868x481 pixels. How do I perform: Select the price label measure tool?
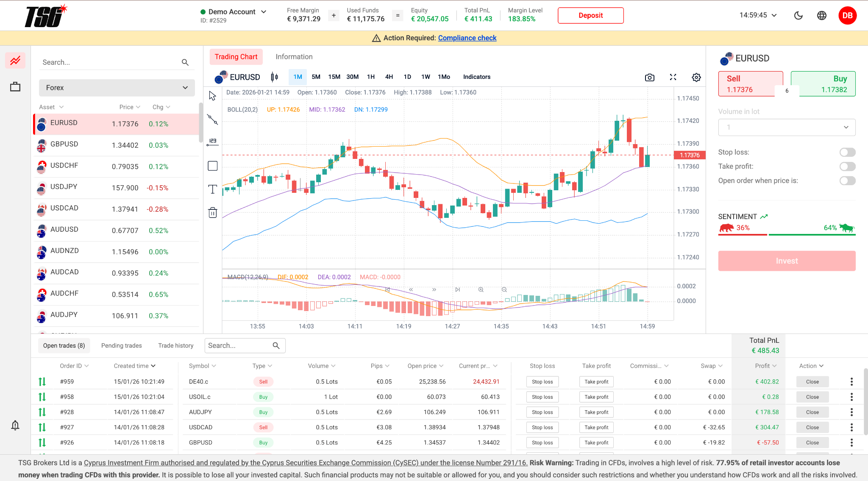coord(213,142)
